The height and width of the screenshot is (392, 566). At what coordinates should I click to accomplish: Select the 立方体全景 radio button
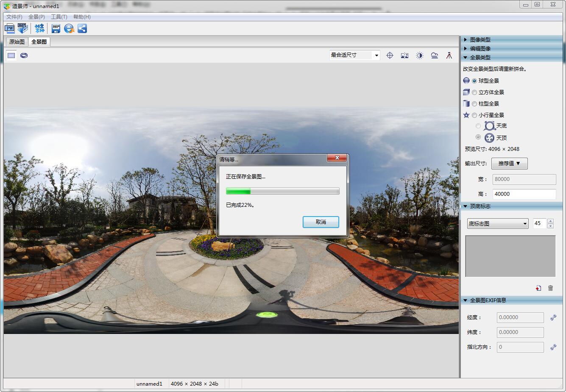point(474,92)
